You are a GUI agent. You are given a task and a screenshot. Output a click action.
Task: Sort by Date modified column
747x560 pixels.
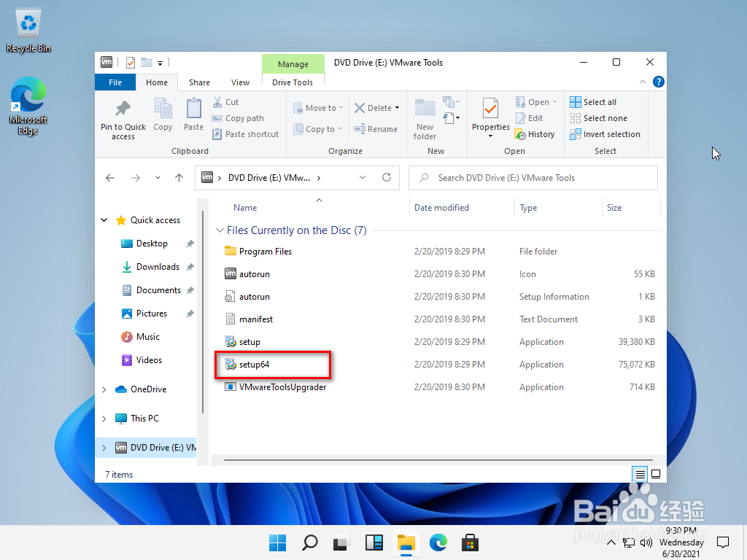441,208
